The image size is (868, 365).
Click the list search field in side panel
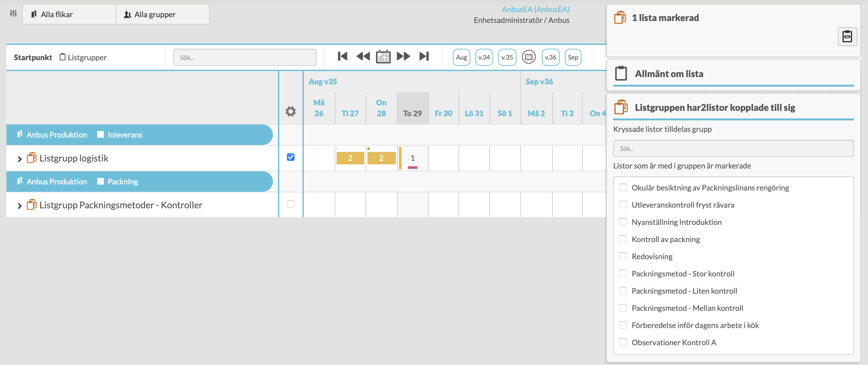coord(733,149)
